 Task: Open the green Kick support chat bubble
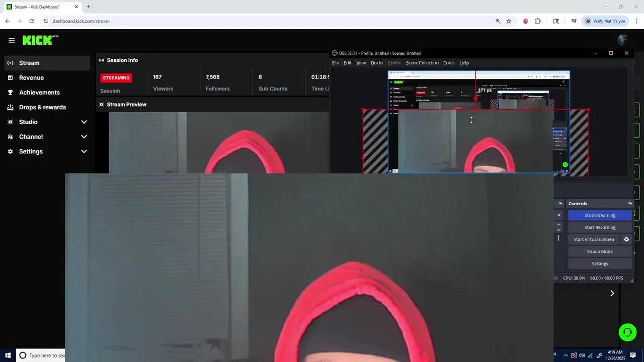(x=627, y=332)
